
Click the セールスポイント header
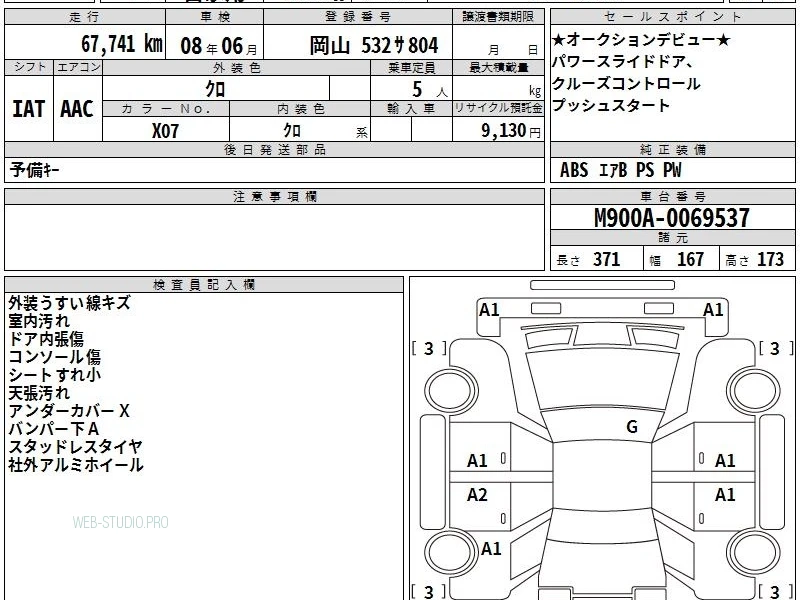point(672,17)
